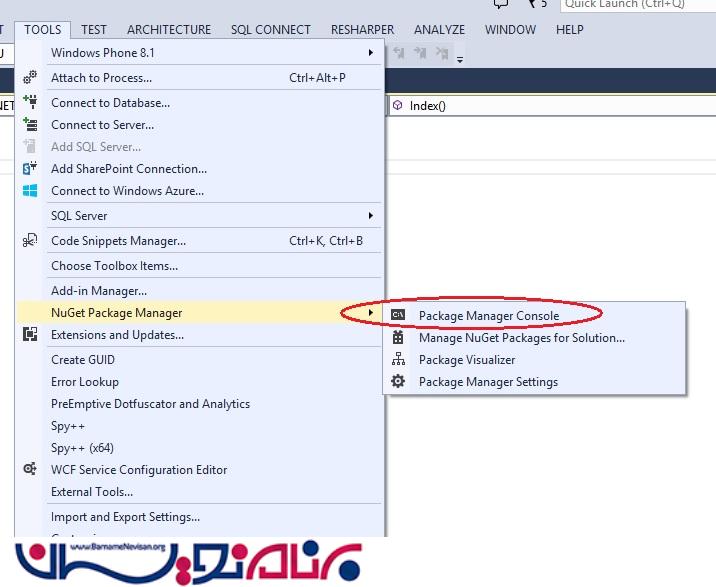
Task: Click the Package Visualizer tree icon
Action: (x=398, y=360)
